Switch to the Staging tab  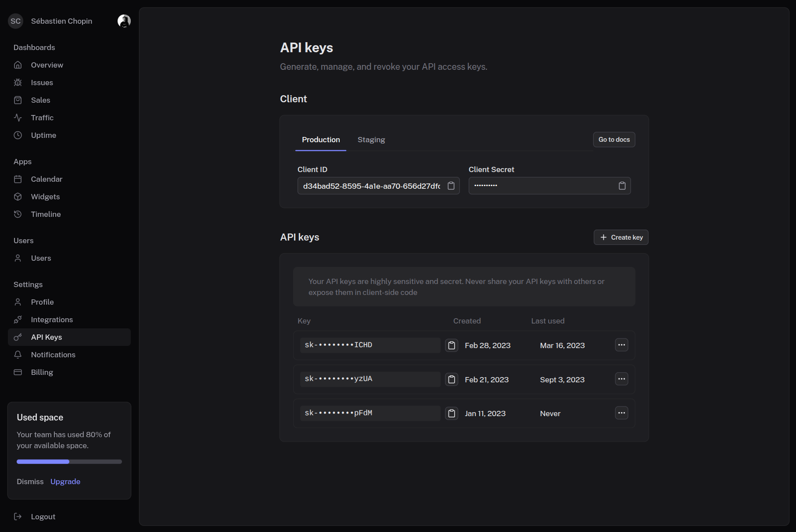tap(371, 140)
